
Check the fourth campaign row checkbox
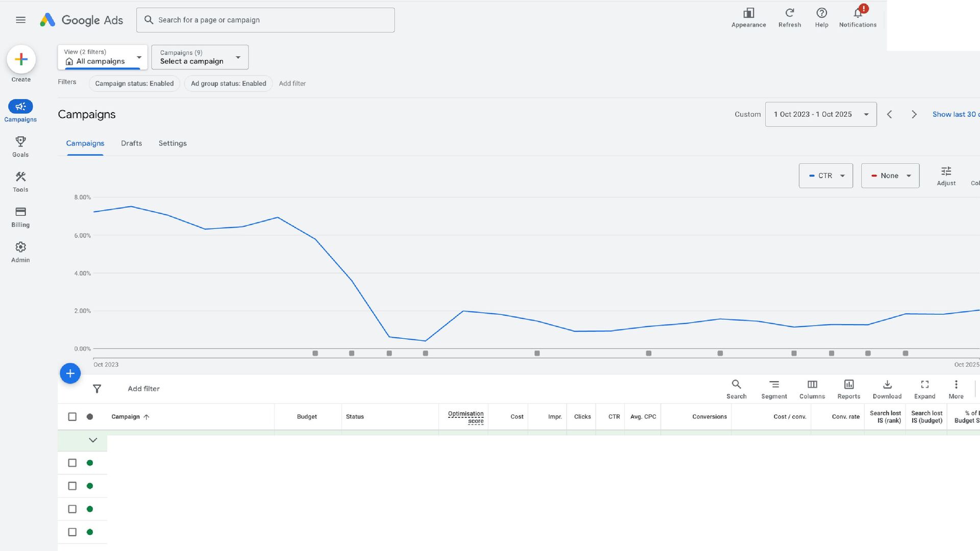[72, 532]
